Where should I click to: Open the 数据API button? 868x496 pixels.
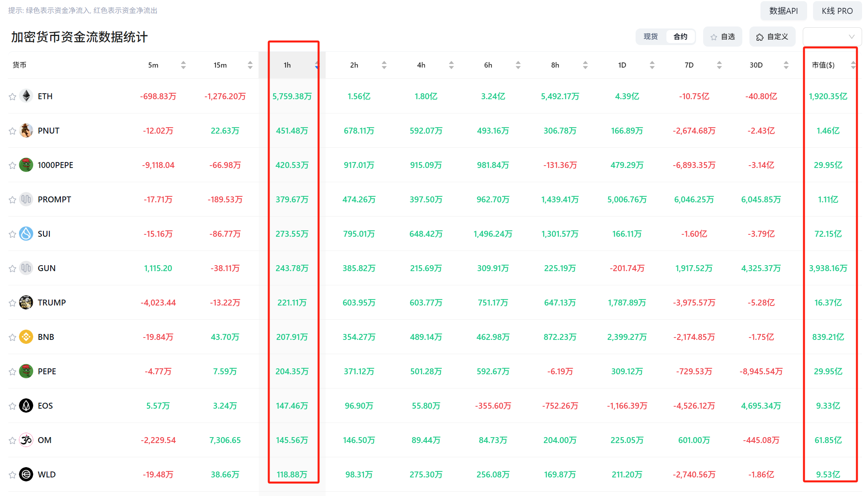click(783, 11)
